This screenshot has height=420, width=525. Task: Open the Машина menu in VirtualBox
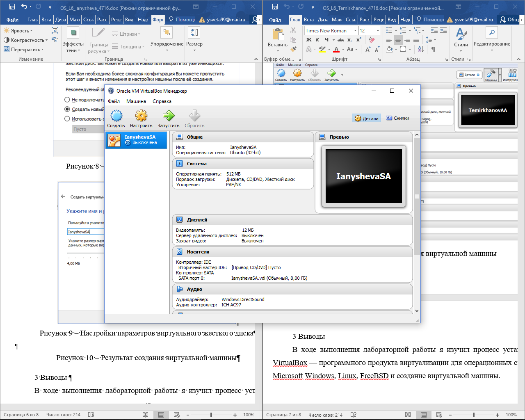(x=136, y=101)
